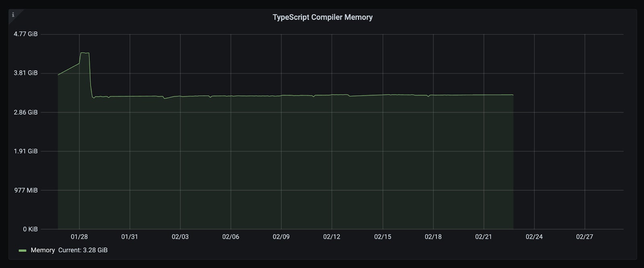The height and width of the screenshot is (268, 644).
Task: Click the 02/03 date label
Action: (180, 237)
